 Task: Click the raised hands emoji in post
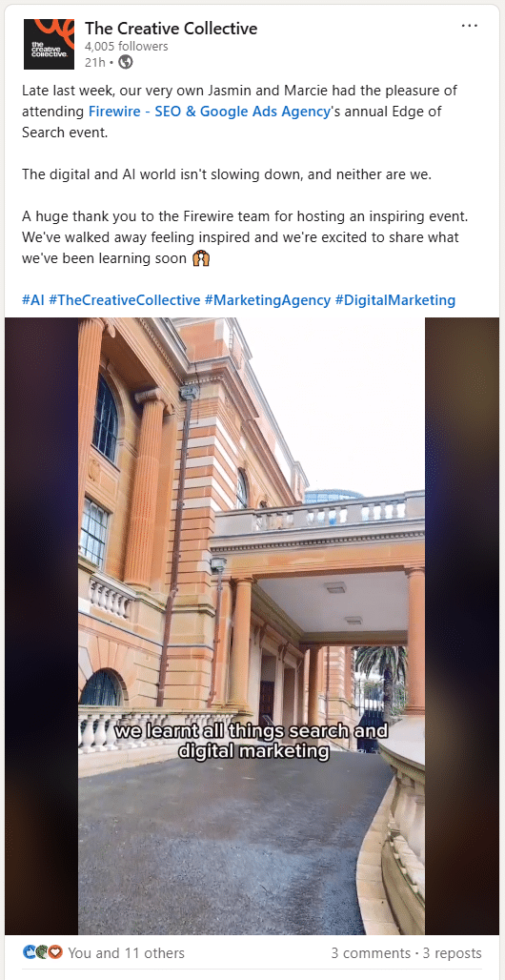201,258
